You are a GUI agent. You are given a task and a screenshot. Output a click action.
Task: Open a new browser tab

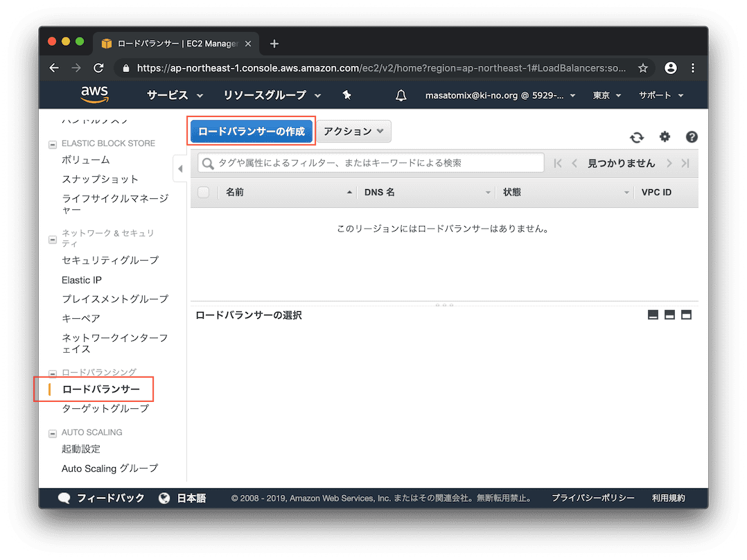coord(274,44)
